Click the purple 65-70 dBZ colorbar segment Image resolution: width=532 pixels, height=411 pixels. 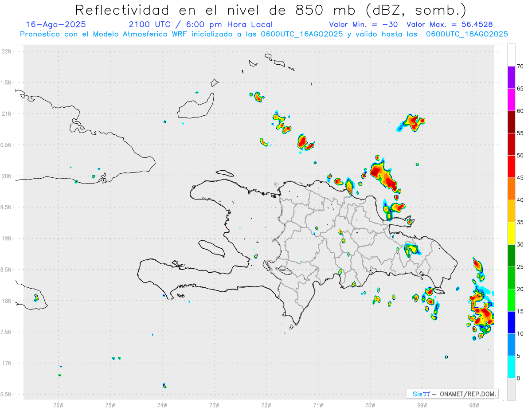click(x=511, y=78)
